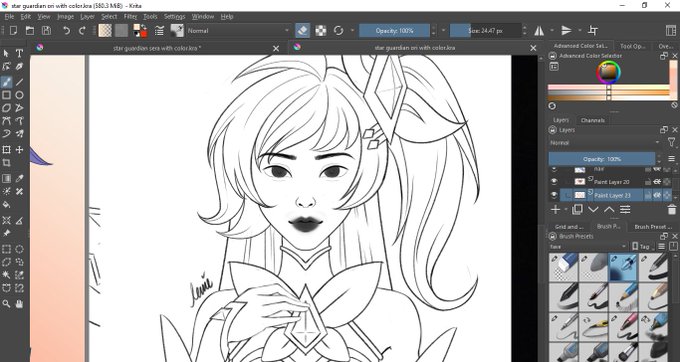Image resolution: width=680 pixels, height=362 pixels.
Task: Expand the Add Layer dropdown arrow
Action: pos(566,210)
